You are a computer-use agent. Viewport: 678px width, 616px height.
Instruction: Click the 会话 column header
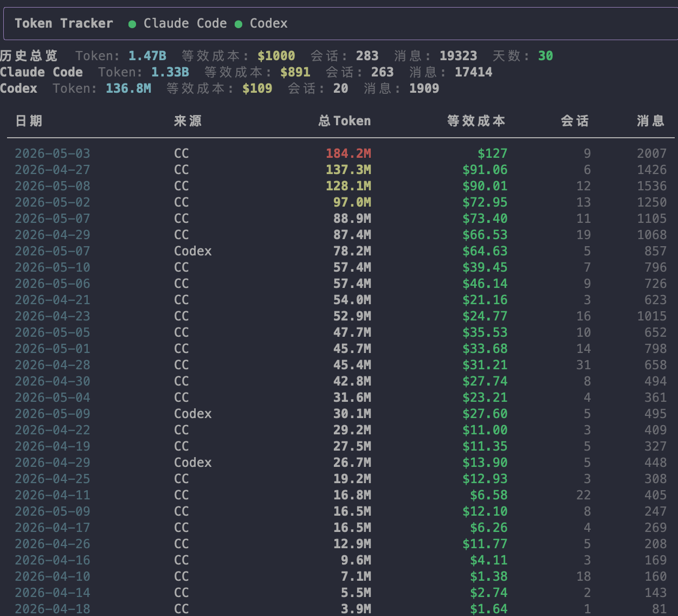575,121
